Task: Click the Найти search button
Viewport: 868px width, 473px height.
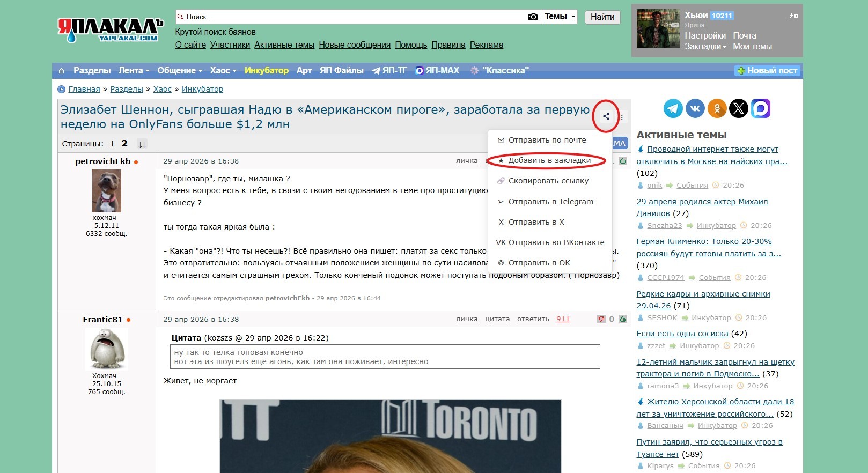Action: coord(602,17)
